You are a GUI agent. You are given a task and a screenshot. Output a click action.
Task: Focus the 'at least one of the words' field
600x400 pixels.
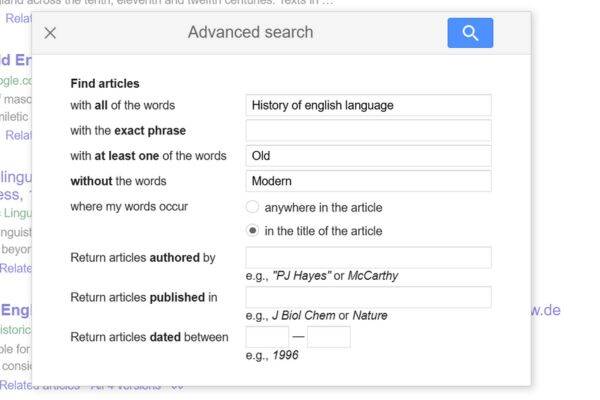368,156
